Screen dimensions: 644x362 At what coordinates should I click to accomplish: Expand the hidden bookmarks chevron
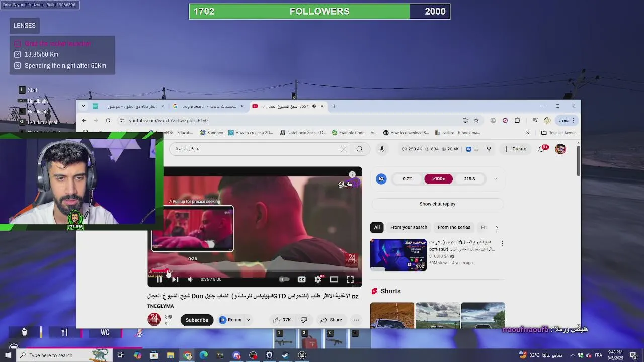tap(528, 133)
